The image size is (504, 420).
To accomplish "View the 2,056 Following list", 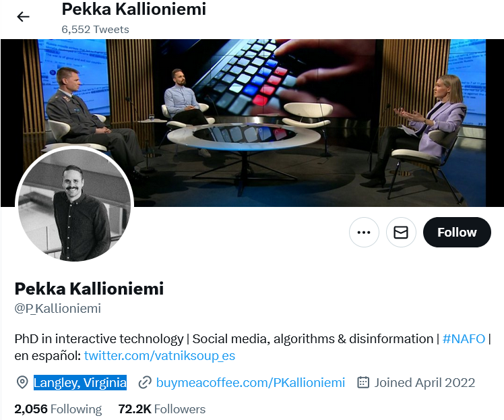I will pyautogui.click(x=58, y=409).
